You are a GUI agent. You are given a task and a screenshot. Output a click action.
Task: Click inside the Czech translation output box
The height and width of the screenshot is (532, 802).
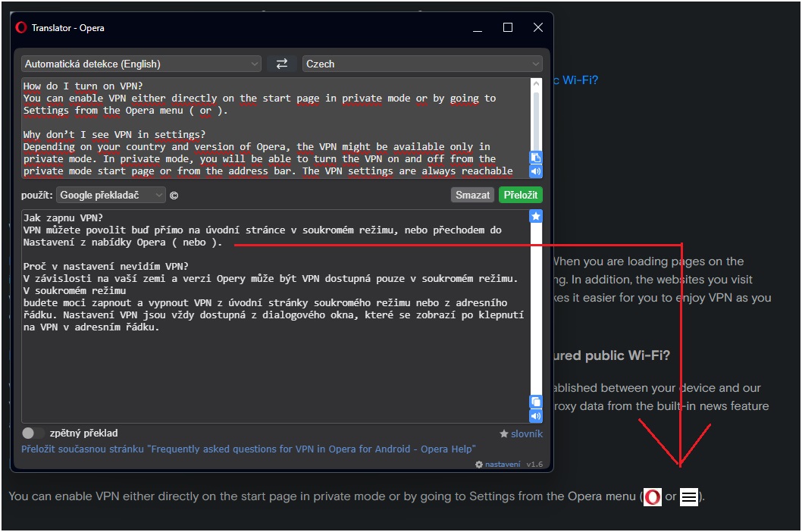(x=275, y=316)
